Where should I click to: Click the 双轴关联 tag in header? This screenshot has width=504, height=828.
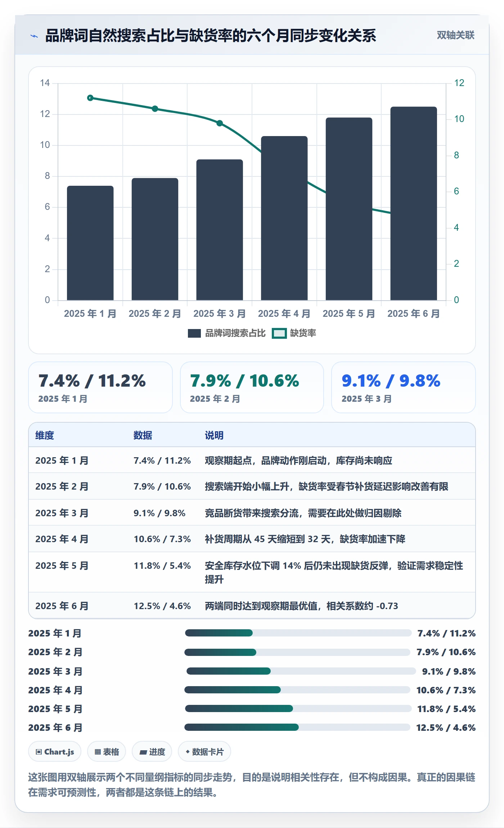pyautogui.click(x=455, y=35)
